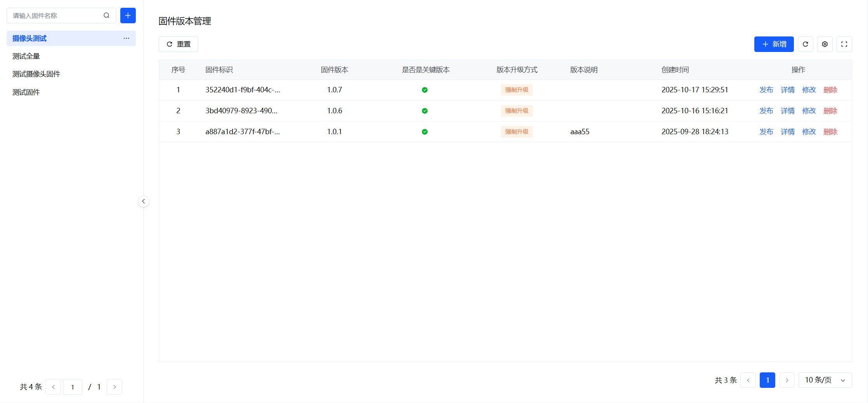Click the 新增 button
The height and width of the screenshot is (403, 868).
(x=774, y=44)
